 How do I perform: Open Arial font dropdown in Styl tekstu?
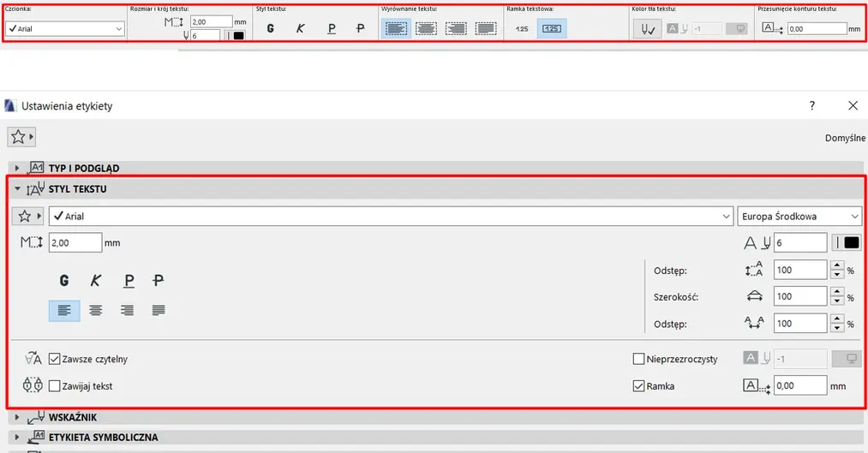[x=392, y=217]
